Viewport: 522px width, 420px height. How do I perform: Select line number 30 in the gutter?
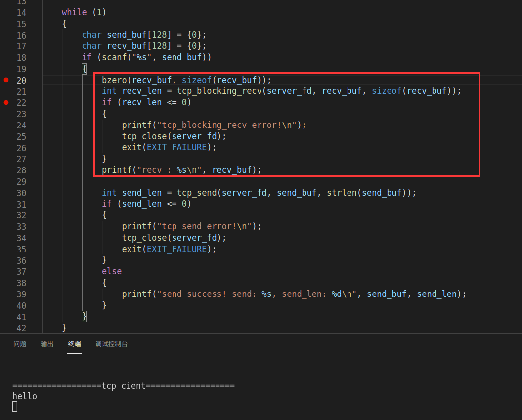tap(21, 193)
